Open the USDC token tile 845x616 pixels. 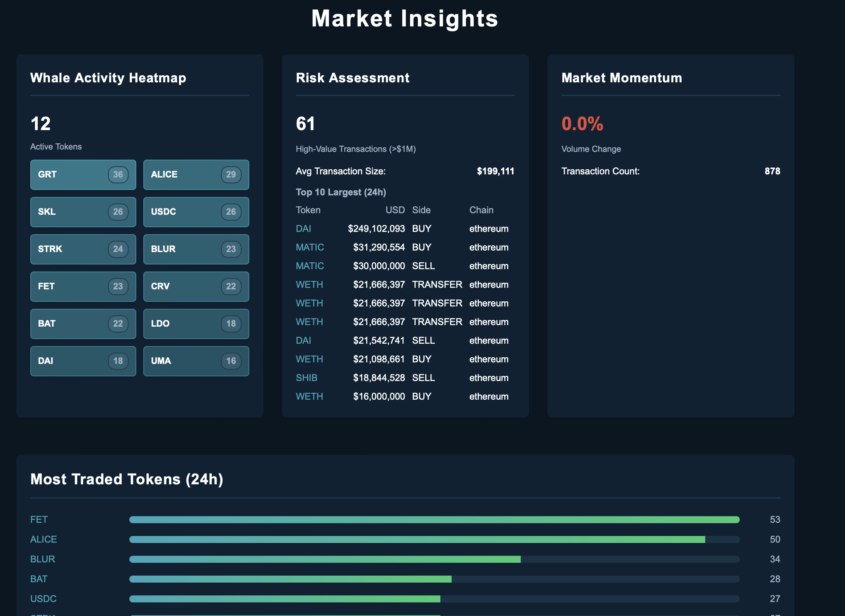[196, 212]
